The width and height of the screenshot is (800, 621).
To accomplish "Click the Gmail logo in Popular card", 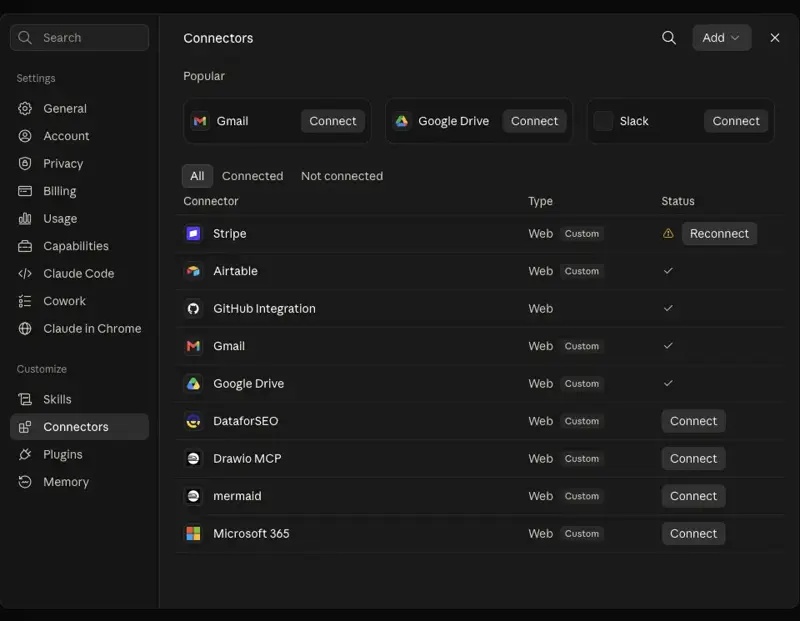I will [x=200, y=121].
